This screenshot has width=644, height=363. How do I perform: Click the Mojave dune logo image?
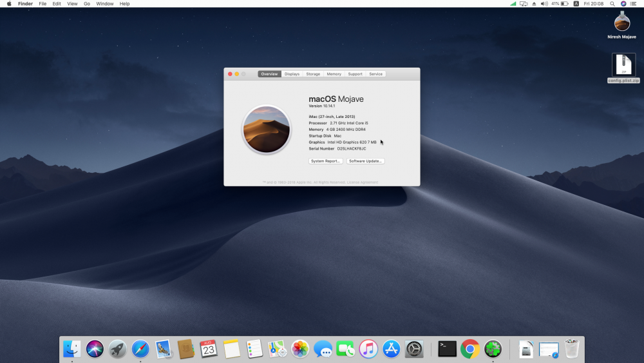point(267,130)
